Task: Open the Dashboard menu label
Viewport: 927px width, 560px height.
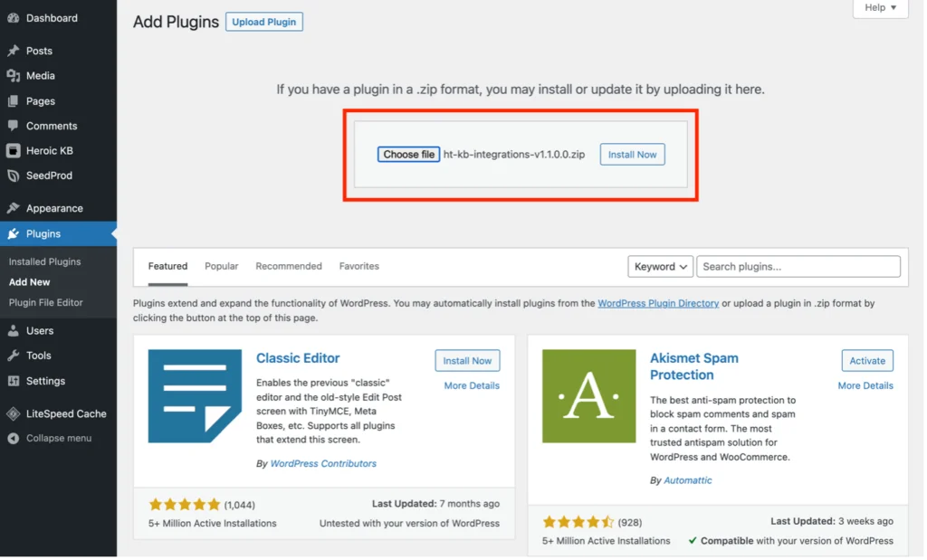Action: [x=52, y=18]
